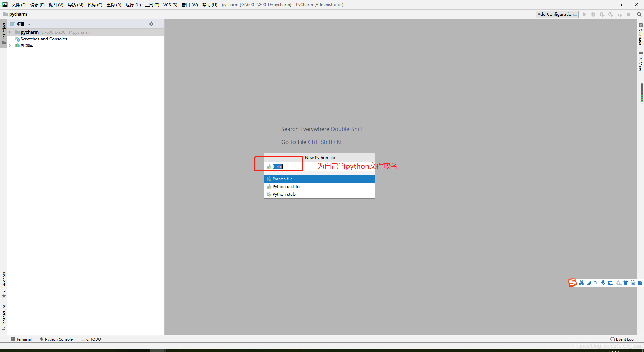Viewport: 644px width, 352px height.
Task: Open the VCS (S) menu
Action: tap(170, 5)
